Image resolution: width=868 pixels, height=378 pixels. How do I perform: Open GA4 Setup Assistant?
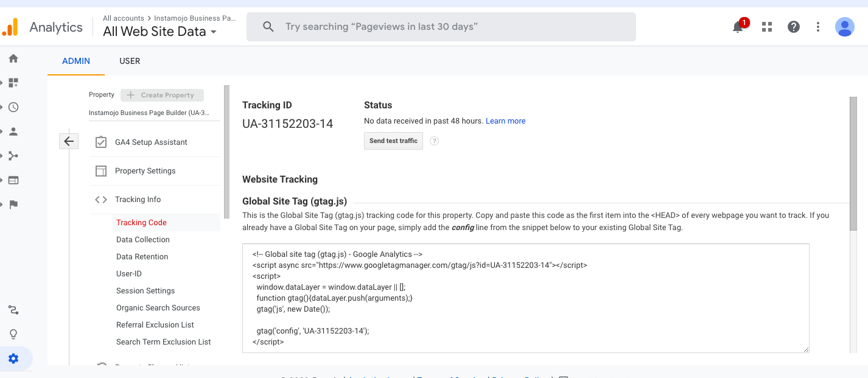point(151,142)
